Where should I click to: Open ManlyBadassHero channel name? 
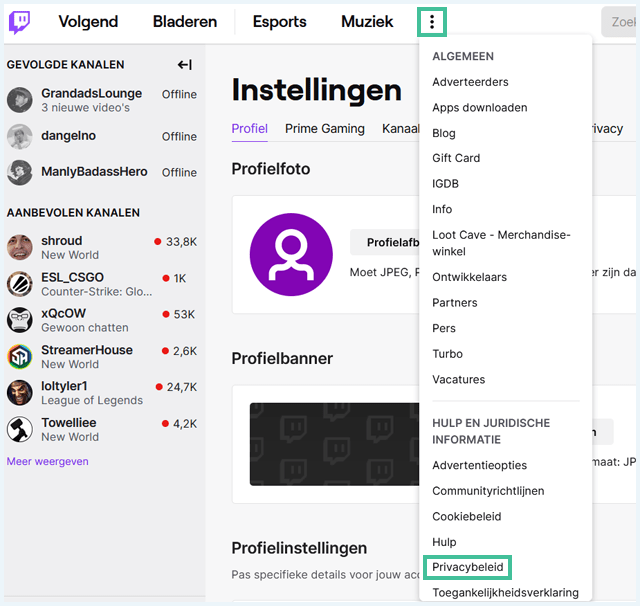coord(94,171)
